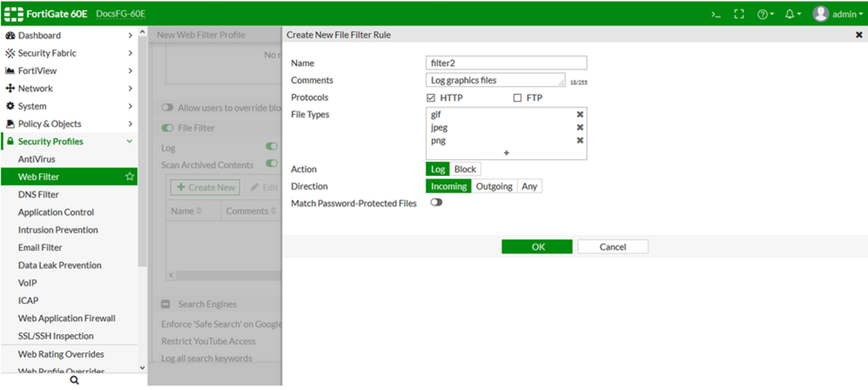Screen dimensions: 868x390
Task: Remove the png file type
Action: [580, 140]
